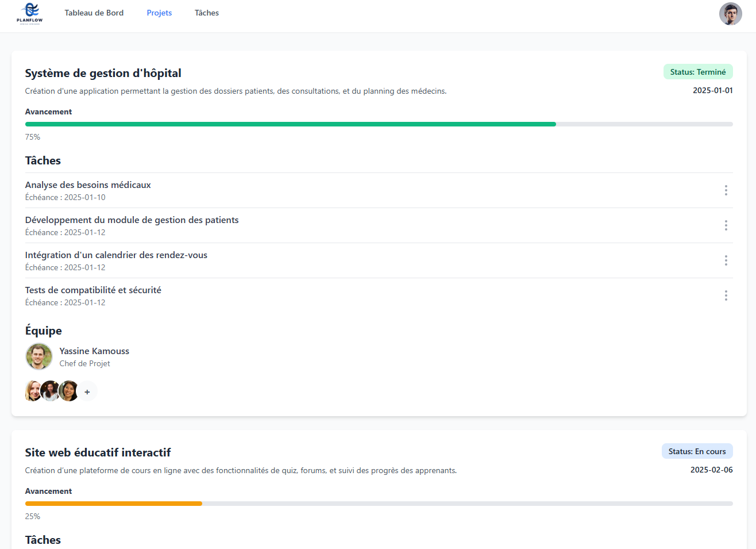Switch to the "Tâches" tab
Screen dimensions: 756x549
(x=206, y=13)
